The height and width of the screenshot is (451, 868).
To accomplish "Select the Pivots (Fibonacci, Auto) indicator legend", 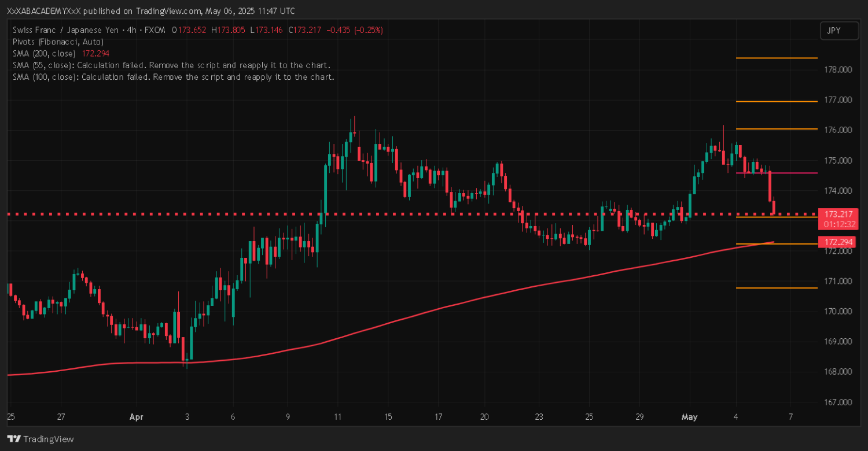I will coord(58,42).
